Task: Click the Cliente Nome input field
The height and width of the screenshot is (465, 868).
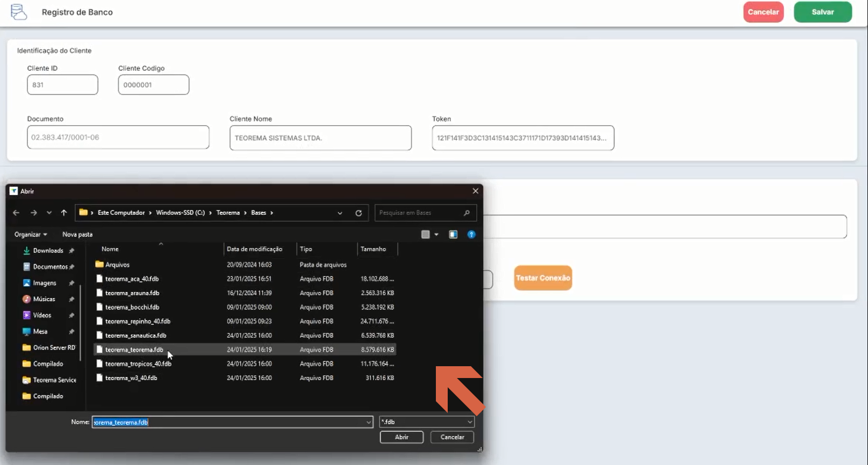Action: [320, 138]
